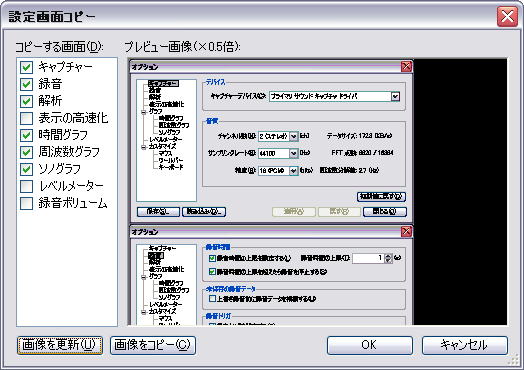Click the 画像を更新(U) button

tap(60, 345)
